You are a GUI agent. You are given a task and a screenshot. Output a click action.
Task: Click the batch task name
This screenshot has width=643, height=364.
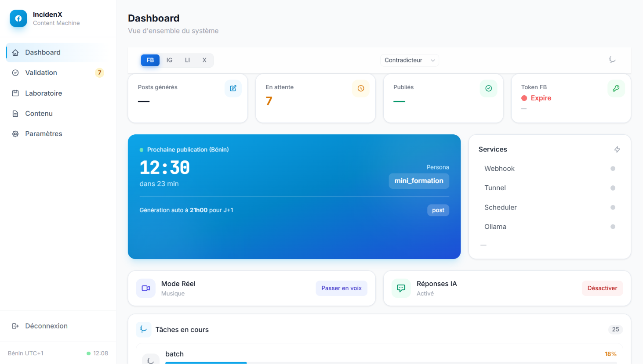click(174, 354)
